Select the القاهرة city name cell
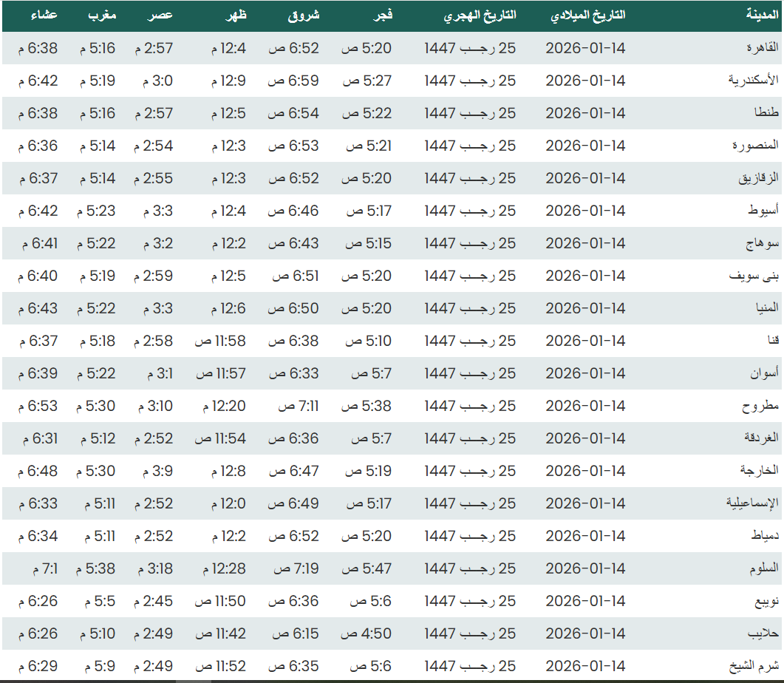 [x=763, y=48]
